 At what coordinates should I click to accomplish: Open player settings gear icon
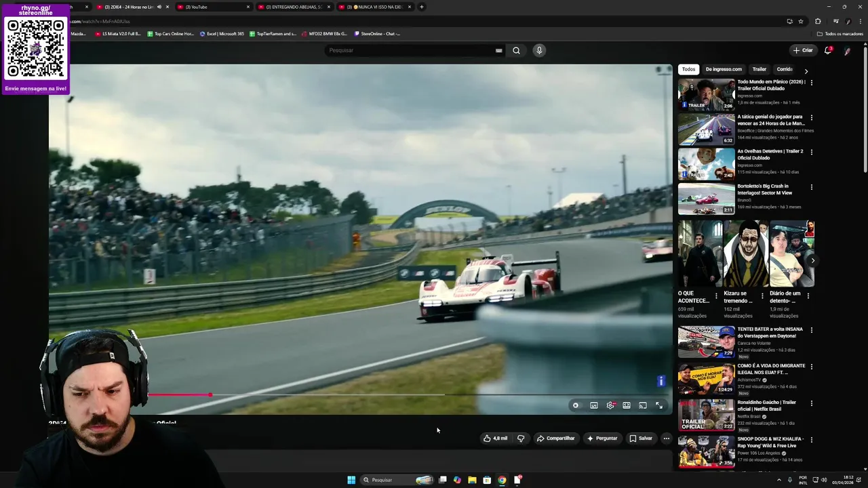pos(610,405)
